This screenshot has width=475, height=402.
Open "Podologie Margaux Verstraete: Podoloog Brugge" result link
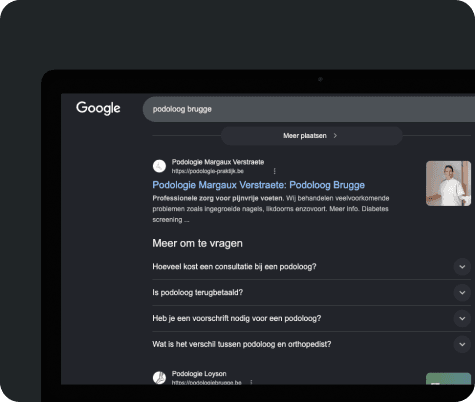pos(258,185)
